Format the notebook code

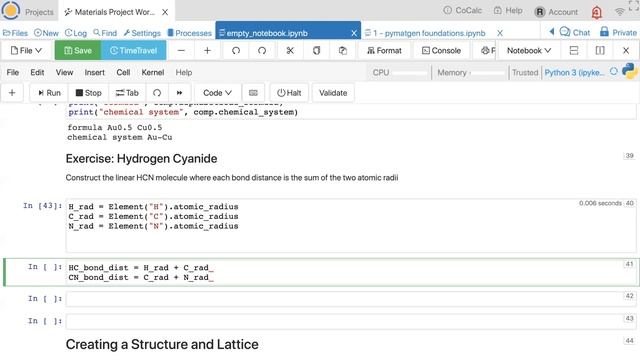(x=384, y=50)
